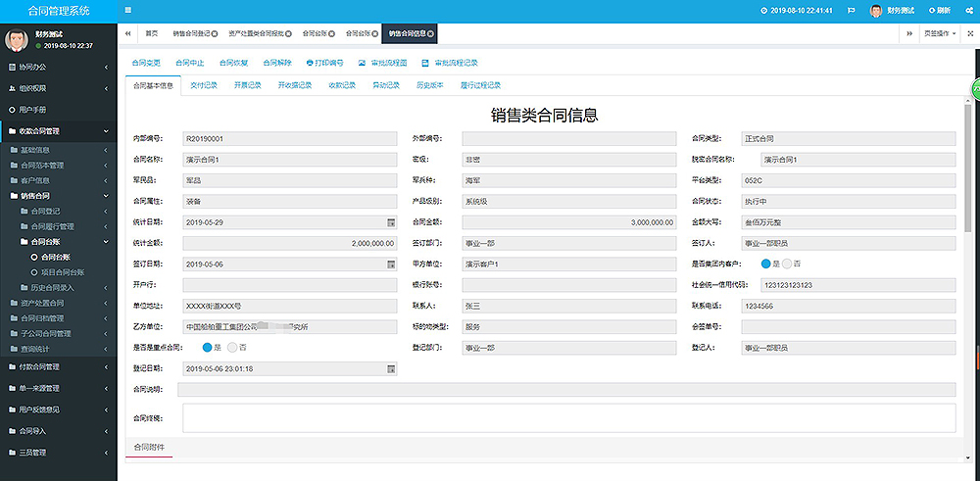Click the flag icon in top bar
This screenshot has height=481, width=980.
[851, 11]
